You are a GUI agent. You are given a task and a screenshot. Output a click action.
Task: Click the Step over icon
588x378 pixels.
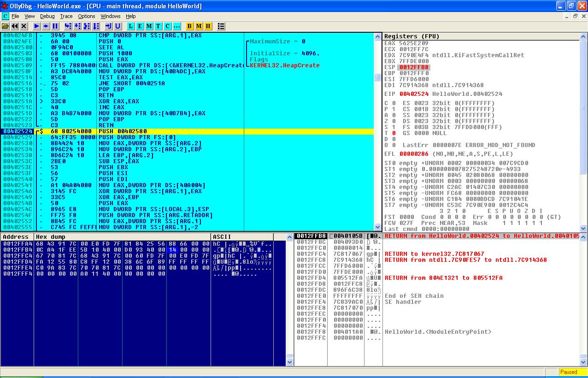tap(77, 26)
